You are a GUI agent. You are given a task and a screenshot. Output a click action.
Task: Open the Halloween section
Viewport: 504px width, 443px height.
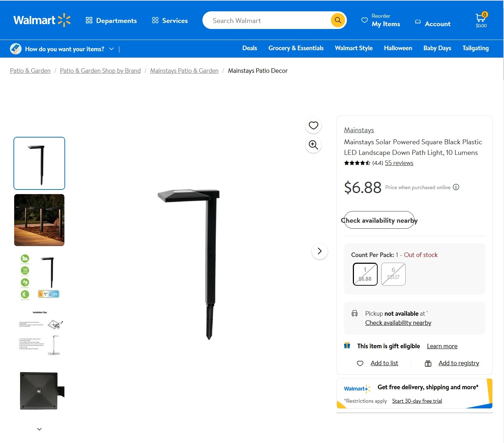pos(398,48)
